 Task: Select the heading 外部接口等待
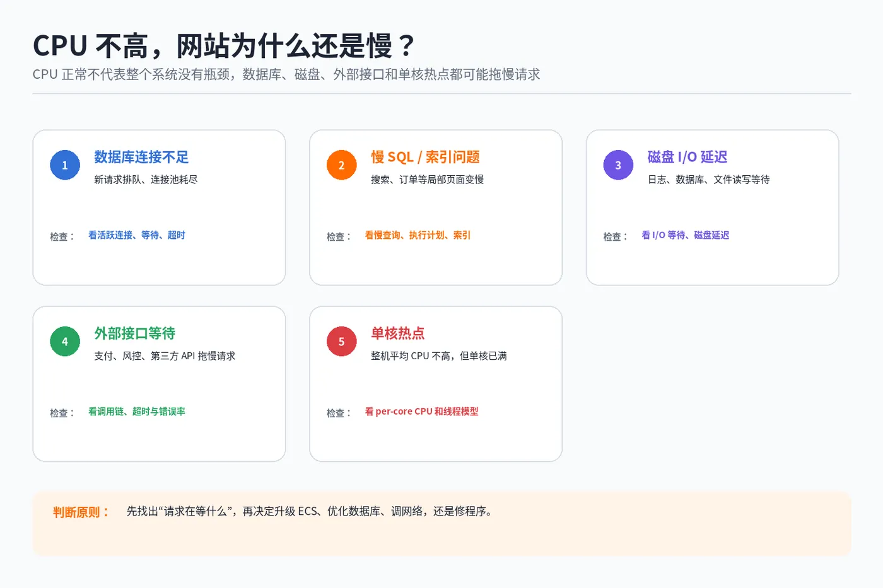click(134, 333)
